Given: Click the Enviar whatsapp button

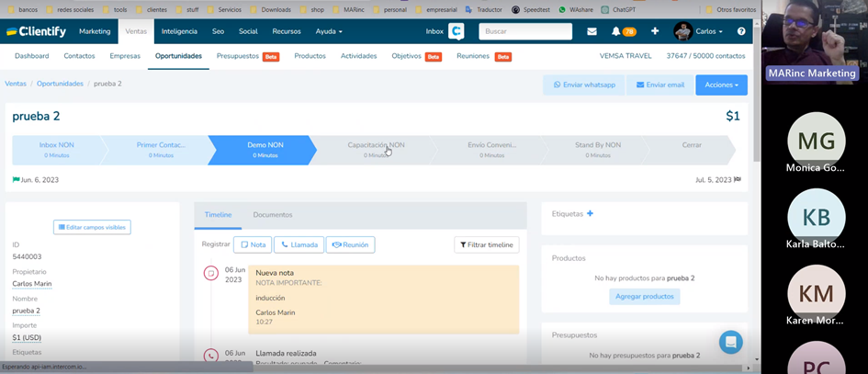Looking at the screenshot, I should pyautogui.click(x=584, y=85).
